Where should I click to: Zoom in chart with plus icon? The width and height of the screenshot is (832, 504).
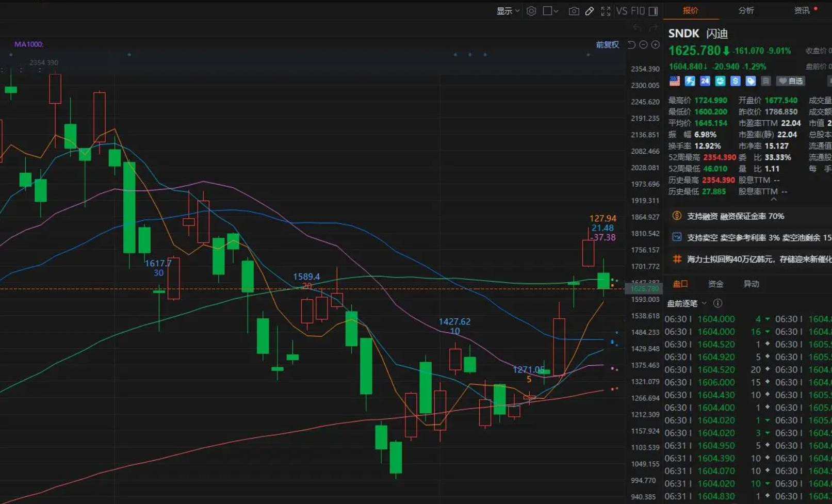(655, 45)
